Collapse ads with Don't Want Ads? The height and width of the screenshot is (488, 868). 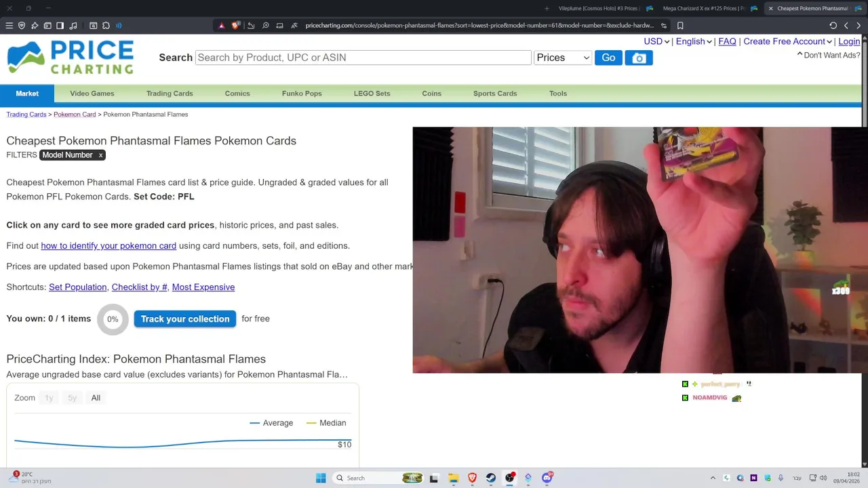[x=829, y=55]
